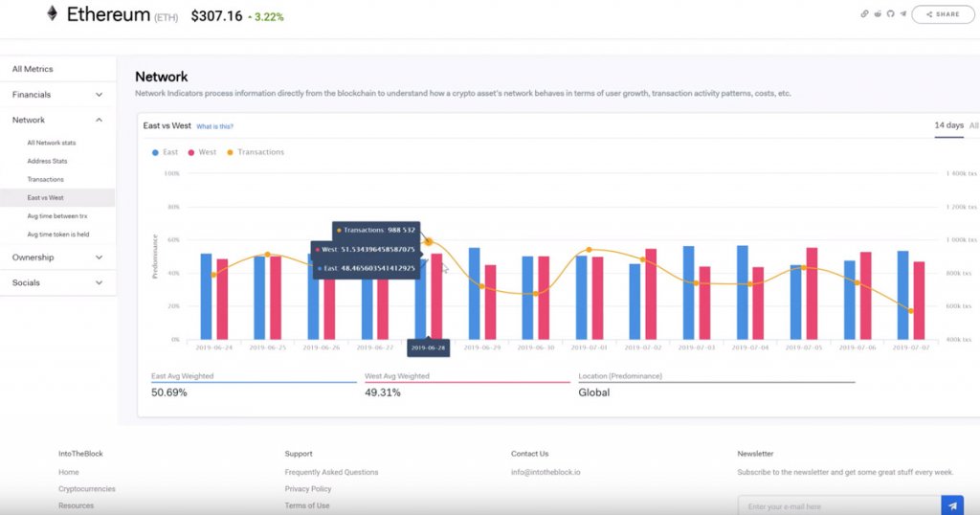Click info@intotheblock.io email link
The width and height of the screenshot is (980, 515).
(546, 472)
